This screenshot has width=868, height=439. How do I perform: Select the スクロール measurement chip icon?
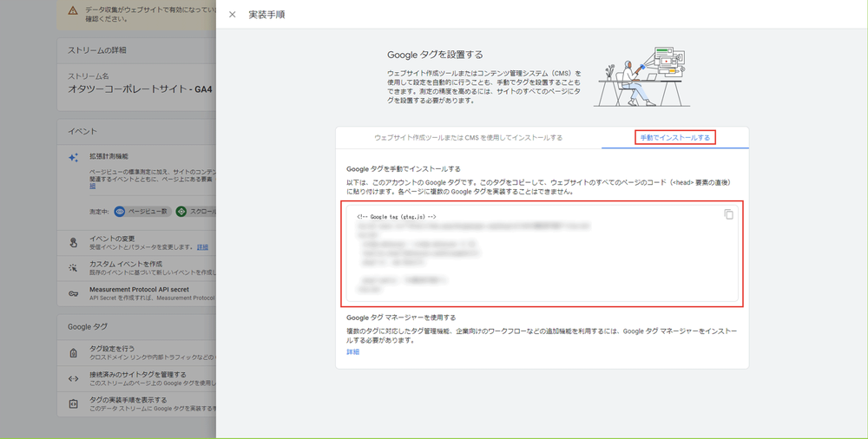pos(181,212)
